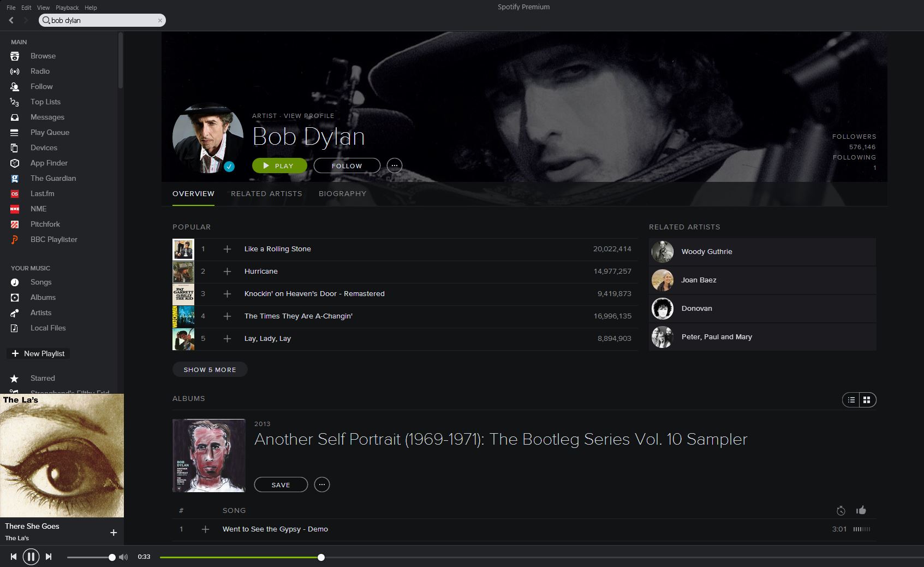Screen dimensions: 924x567
Task: Add Lay, Lady, Lay to music
Action: pos(227,339)
